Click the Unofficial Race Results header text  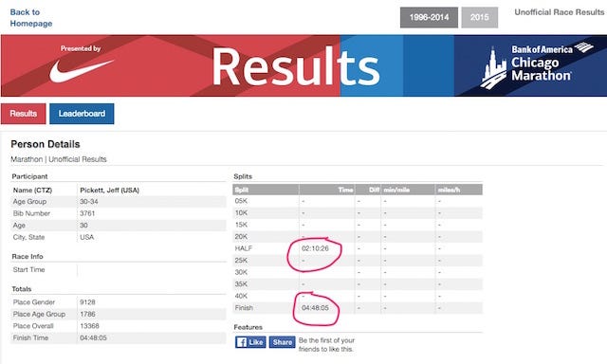coord(559,12)
